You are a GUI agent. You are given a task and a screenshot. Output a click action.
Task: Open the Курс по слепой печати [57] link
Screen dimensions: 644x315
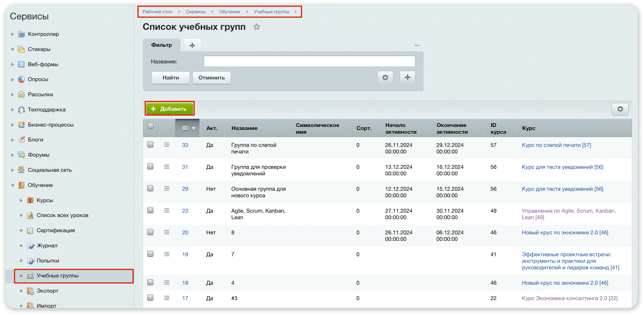coord(556,145)
